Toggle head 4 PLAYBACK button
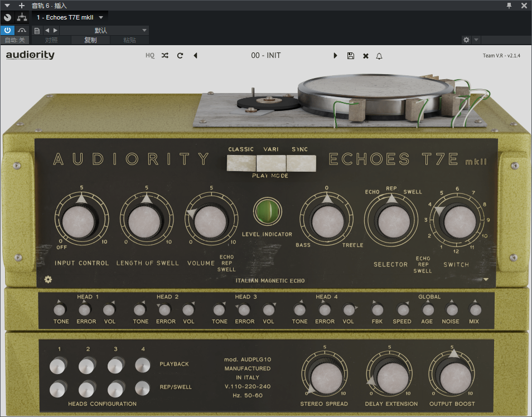Image resolution: width=532 pixels, height=417 pixels. pyautogui.click(x=143, y=365)
